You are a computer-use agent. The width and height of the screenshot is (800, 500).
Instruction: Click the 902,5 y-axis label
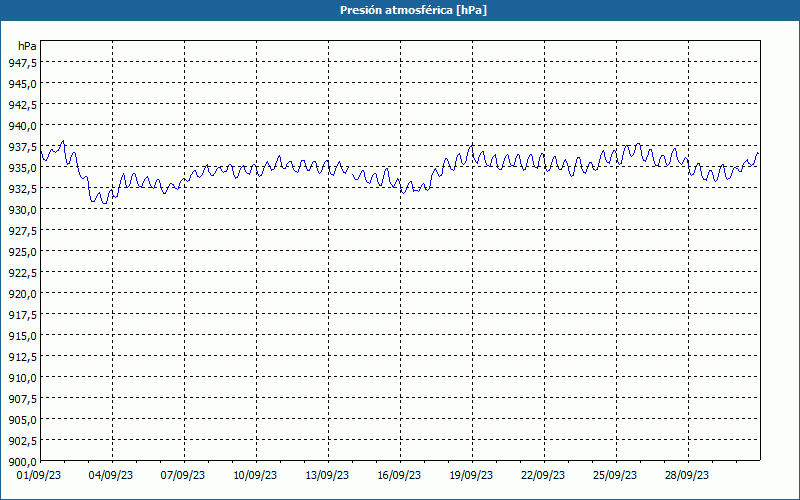[x=22, y=441]
